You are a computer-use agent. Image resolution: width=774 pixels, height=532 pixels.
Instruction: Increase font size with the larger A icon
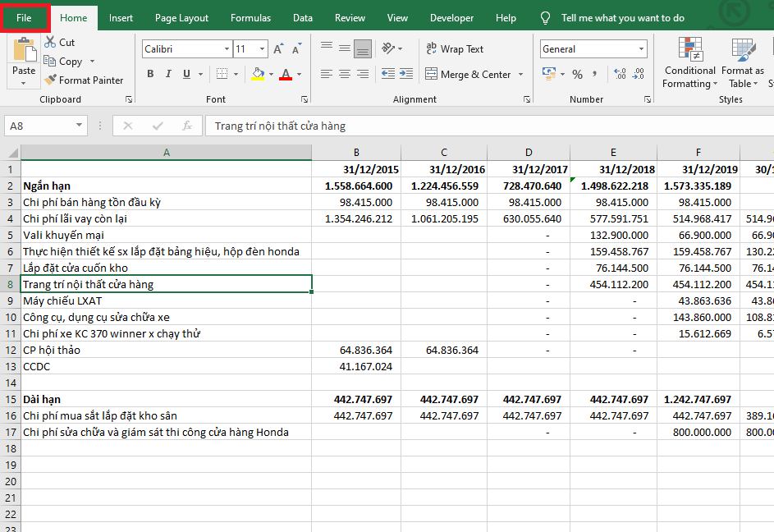278,49
